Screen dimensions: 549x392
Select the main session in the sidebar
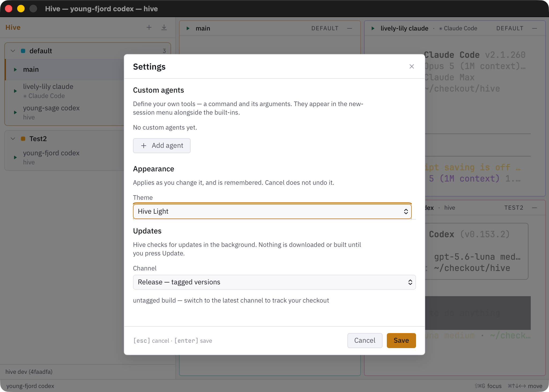coord(64,70)
